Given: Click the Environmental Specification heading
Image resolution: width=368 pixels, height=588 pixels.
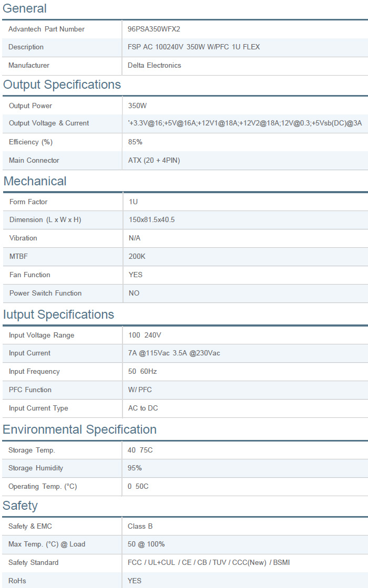Looking at the screenshot, I should 79,429.
